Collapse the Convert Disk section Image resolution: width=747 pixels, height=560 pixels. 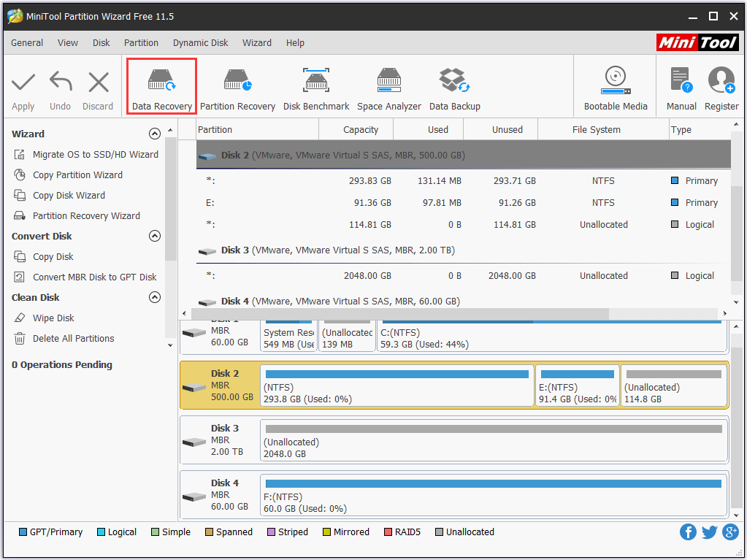[x=154, y=236]
